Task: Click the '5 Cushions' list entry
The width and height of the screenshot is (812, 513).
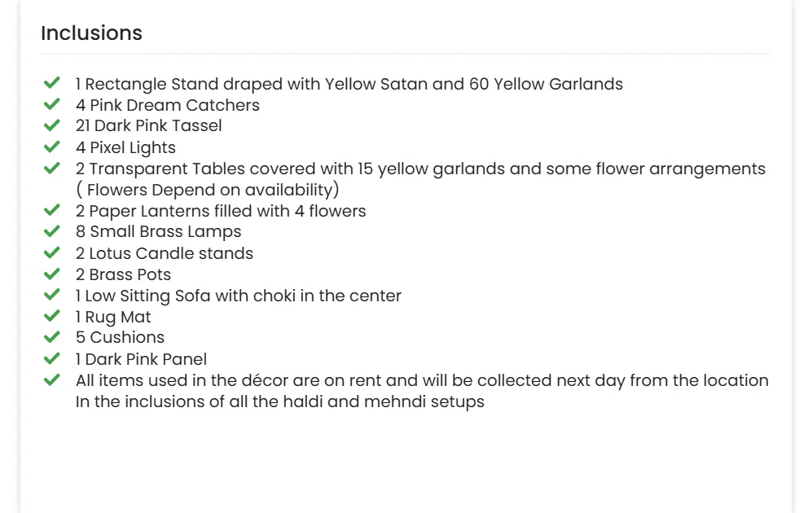Action: pos(120,338)
